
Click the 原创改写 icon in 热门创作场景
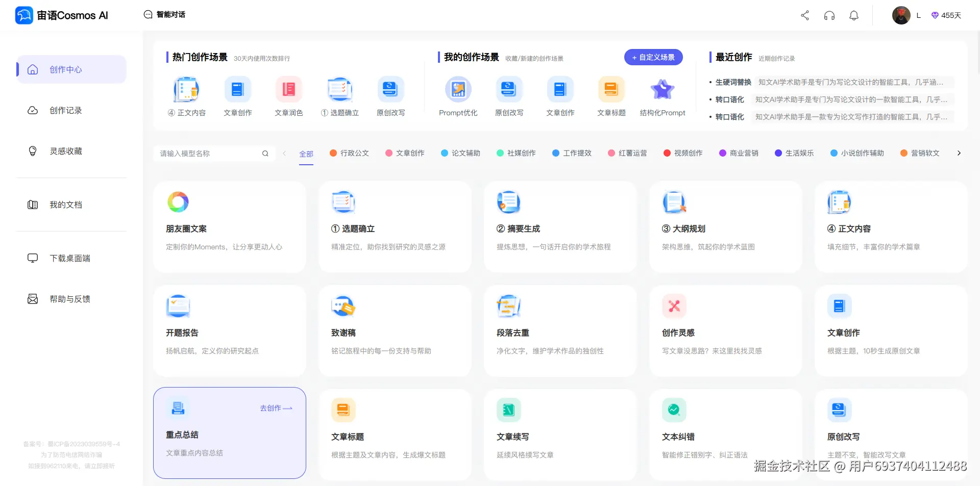(x=390, y=90)
